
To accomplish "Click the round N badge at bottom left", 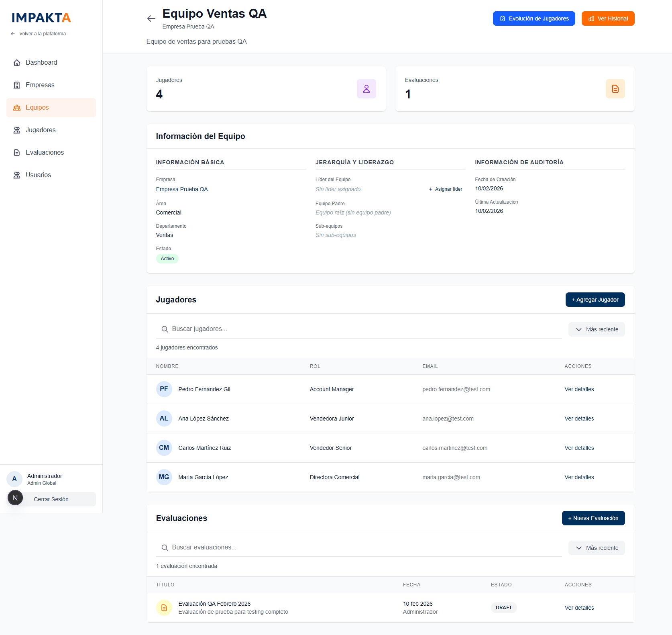I will (15, 498).
